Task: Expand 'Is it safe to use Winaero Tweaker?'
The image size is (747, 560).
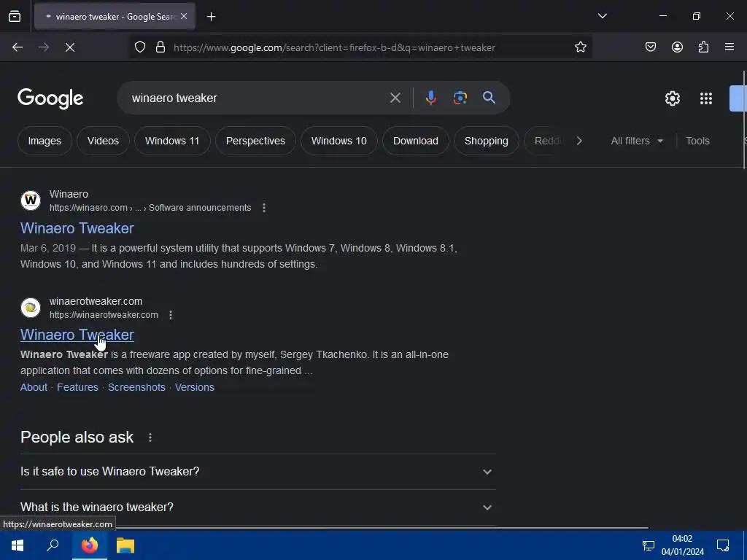Action: point(258,472)
